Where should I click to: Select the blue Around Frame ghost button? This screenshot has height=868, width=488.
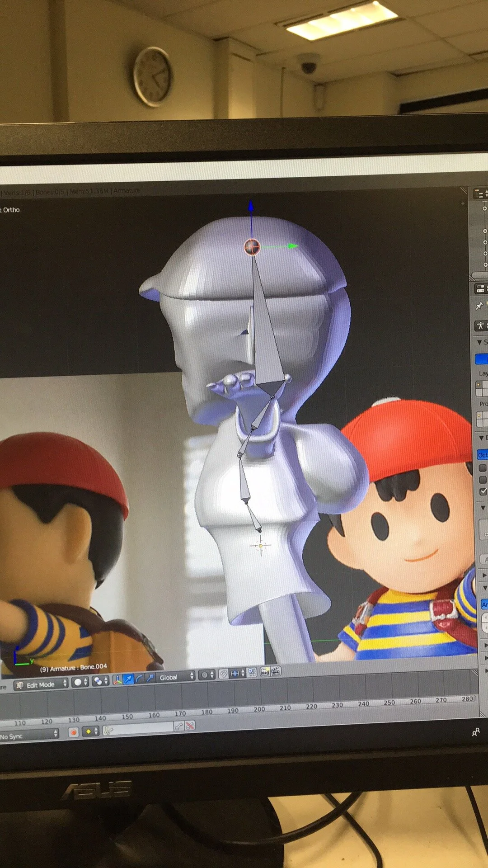point(484,604)
